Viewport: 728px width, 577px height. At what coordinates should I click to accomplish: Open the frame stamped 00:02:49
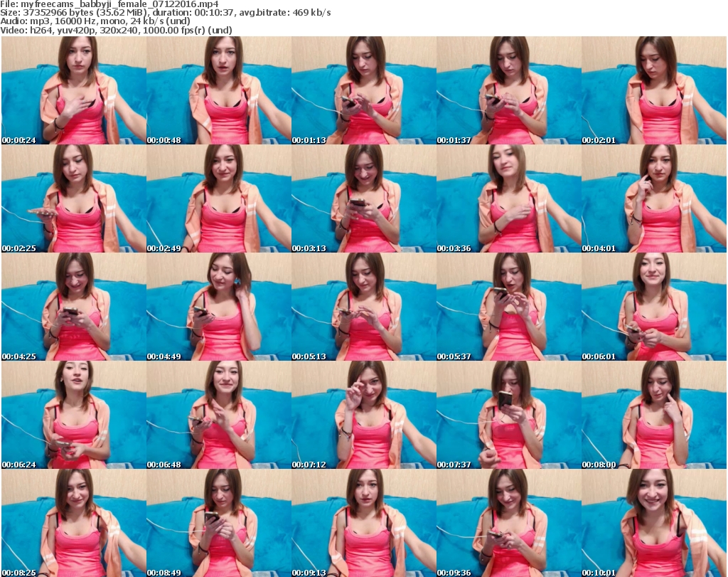click(219, 198)
